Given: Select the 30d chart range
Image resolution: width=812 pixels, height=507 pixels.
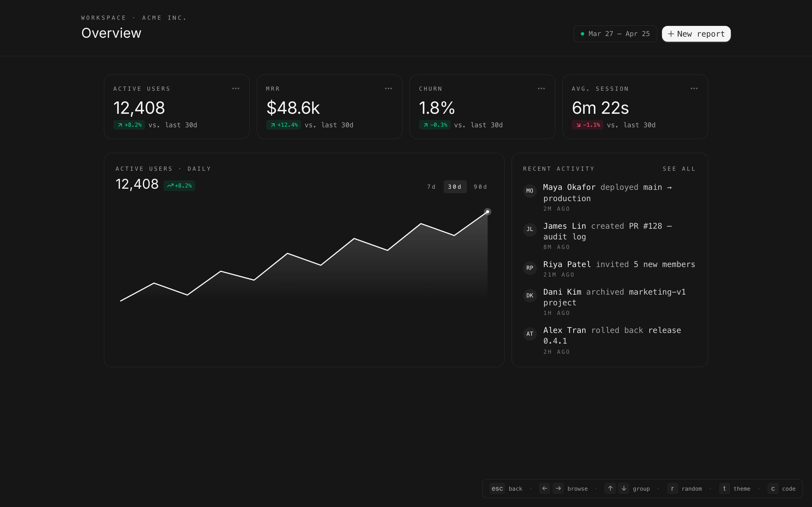Looking at the screenshot, I should (455, 187).
